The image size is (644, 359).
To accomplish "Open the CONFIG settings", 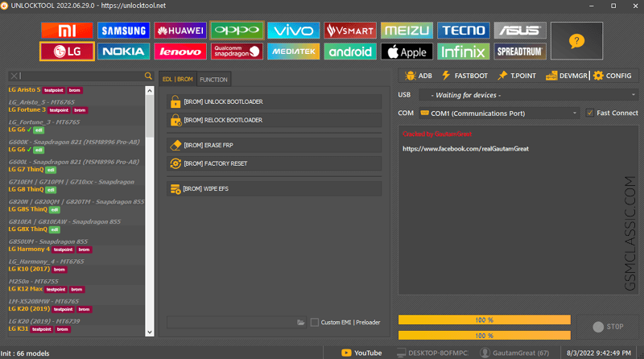I will [x=613, y=76].
